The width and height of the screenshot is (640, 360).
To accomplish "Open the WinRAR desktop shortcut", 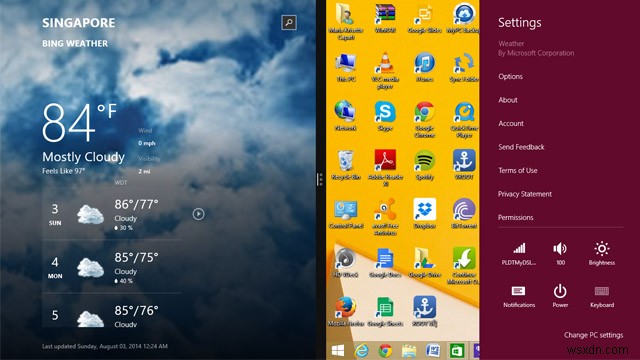I will point(385,18).
